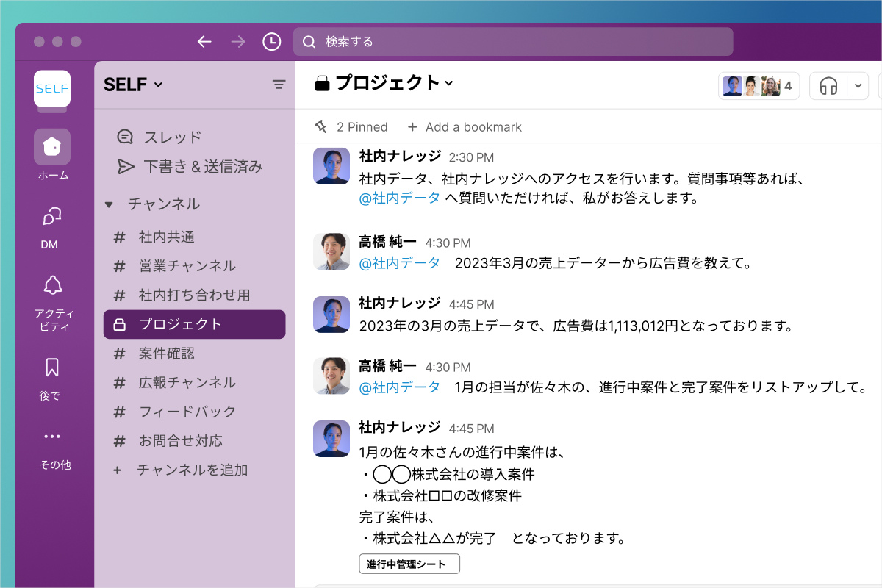This screenshot has height=588, width=882.
Task: Click the back navigation arrow
Action: tap(204, 42)
